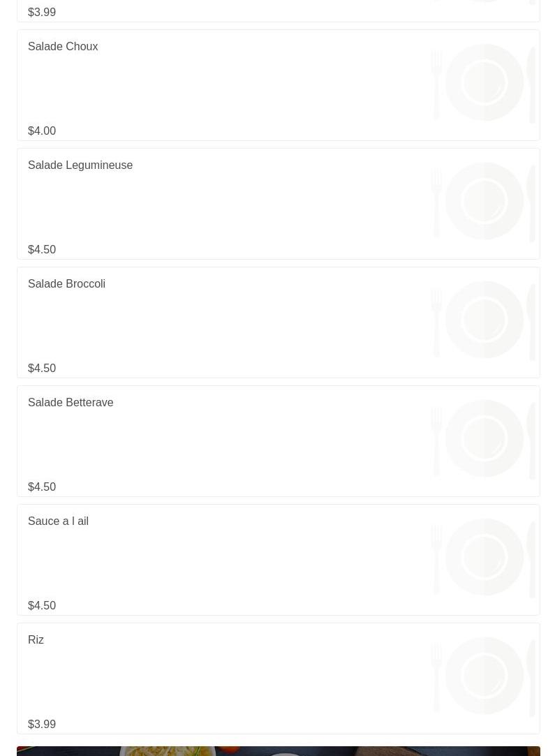This screenshot has width=548, height=756.
Task: Click the $4.50 price under Sauce a l ail
Action: tap(42, 606)
